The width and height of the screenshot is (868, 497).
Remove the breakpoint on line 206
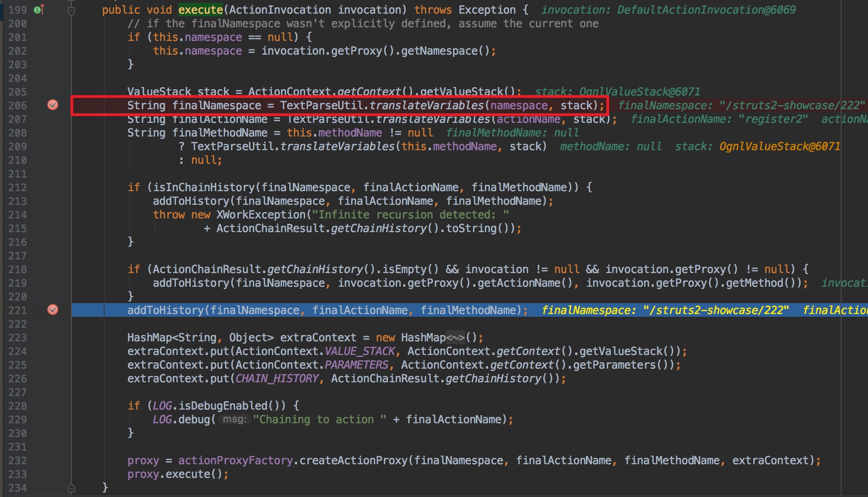(53, 105)
